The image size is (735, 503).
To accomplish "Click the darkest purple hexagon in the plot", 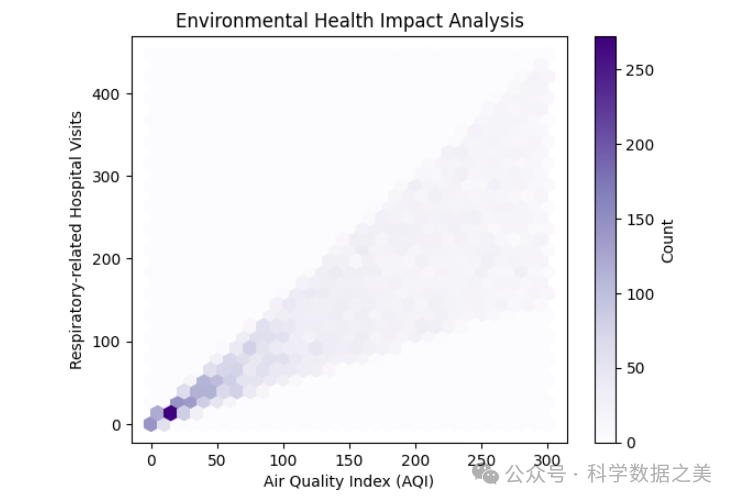I will 170,412.
